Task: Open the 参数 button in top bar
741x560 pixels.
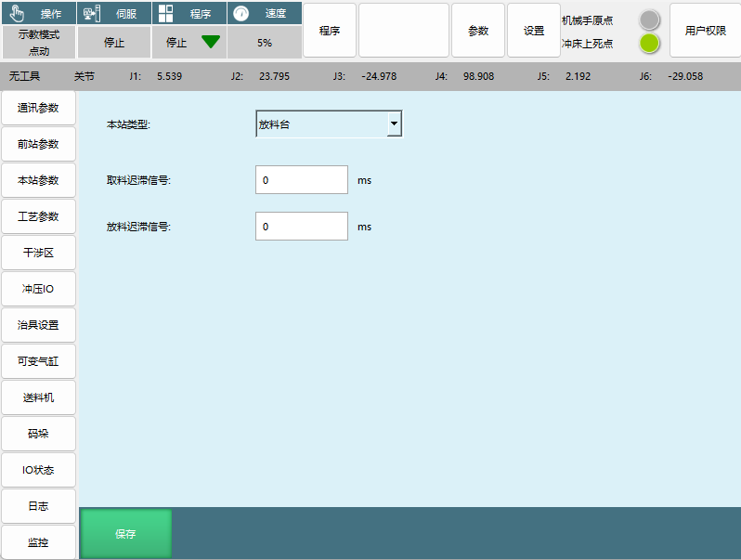Action: pyautogui.click(x=478, y=31)
